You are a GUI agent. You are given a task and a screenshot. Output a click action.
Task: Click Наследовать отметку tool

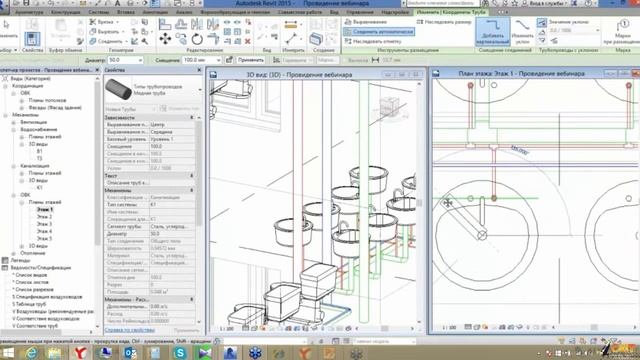pyautogui.click(x=373, y=41)
